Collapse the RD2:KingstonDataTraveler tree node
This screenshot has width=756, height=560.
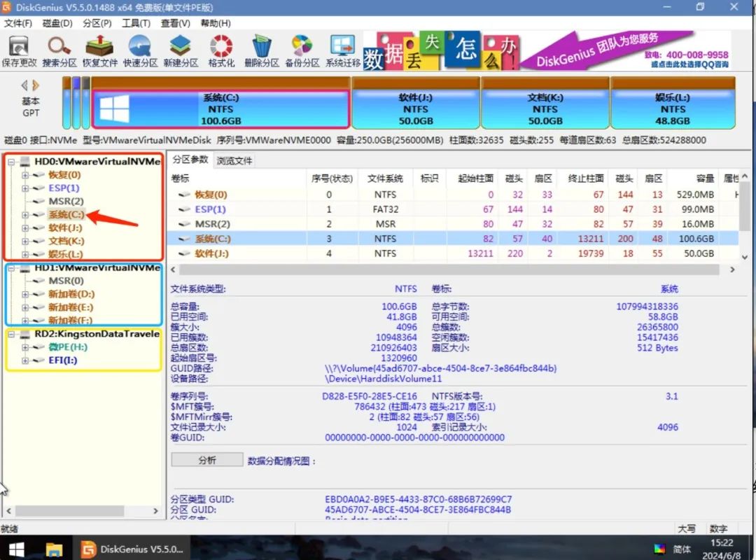click(11, 334)
